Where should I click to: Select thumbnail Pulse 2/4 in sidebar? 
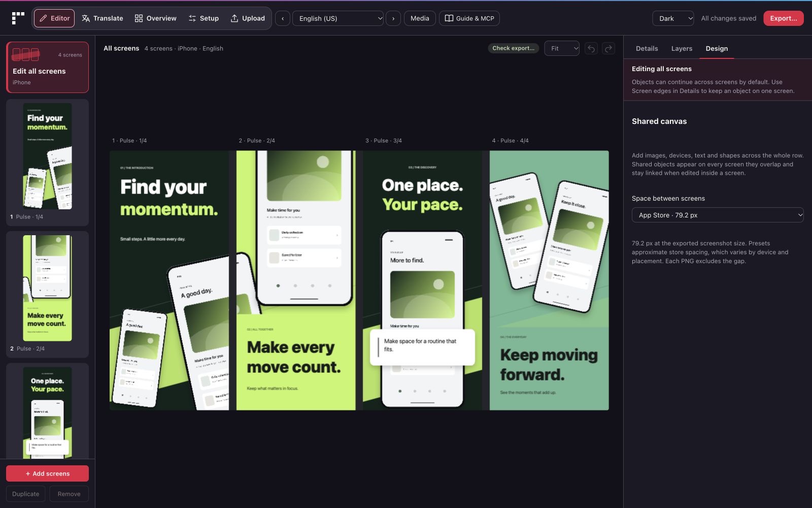point(48,295)
